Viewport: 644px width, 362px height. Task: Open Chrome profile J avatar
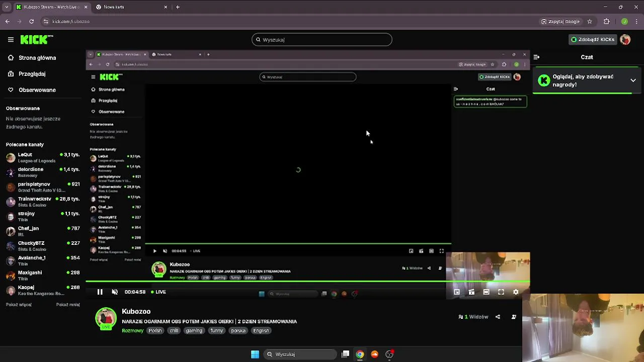point(624,22)
